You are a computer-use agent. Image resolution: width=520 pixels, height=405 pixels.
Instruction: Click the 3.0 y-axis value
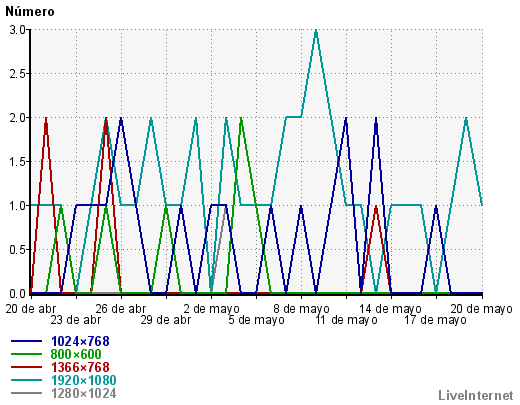[x=18, y=30]
